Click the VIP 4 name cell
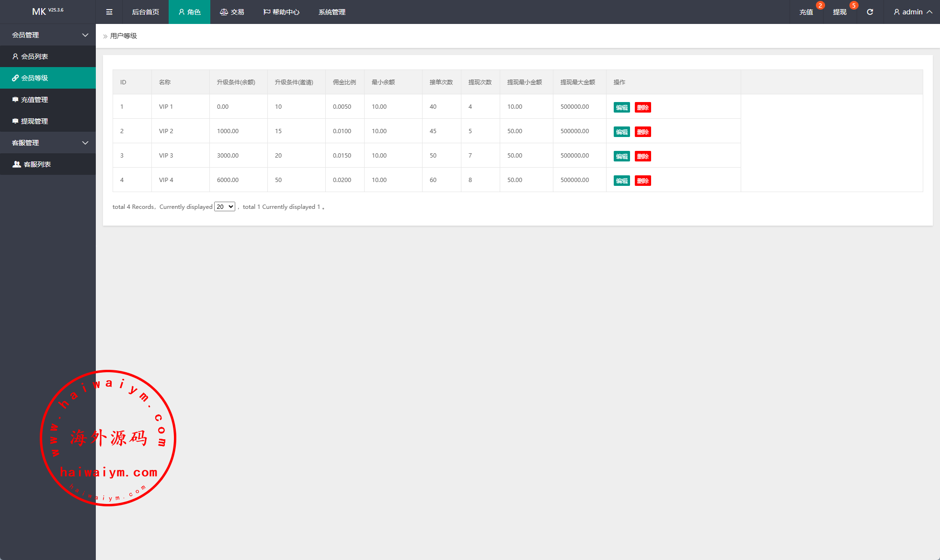 [166, 180]
